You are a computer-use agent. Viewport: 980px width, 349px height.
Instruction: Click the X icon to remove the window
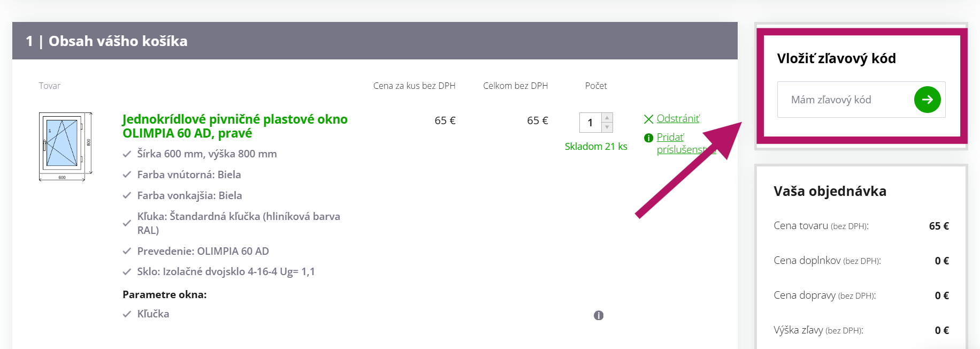click(x=648, y=118)
